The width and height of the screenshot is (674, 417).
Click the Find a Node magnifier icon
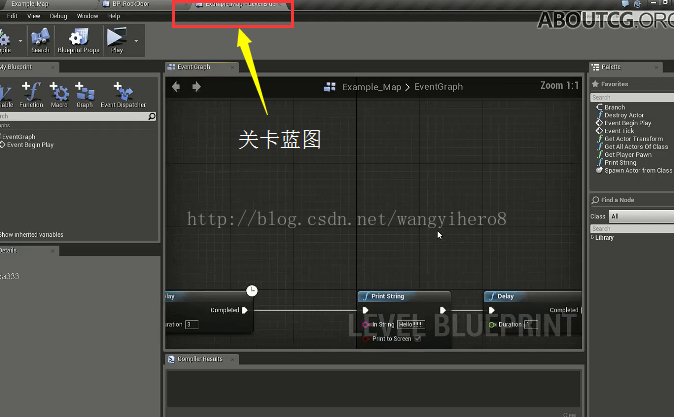point(595,200)
